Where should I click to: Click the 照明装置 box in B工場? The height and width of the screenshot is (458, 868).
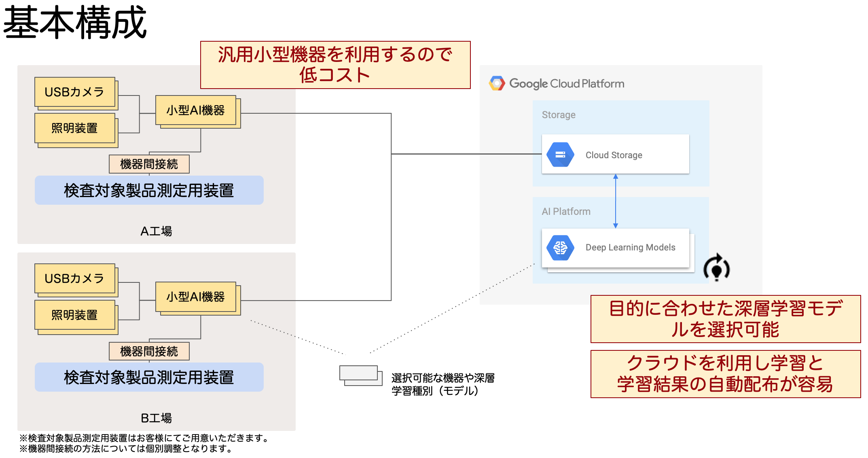pyautogui.click(x=75, y=315)
